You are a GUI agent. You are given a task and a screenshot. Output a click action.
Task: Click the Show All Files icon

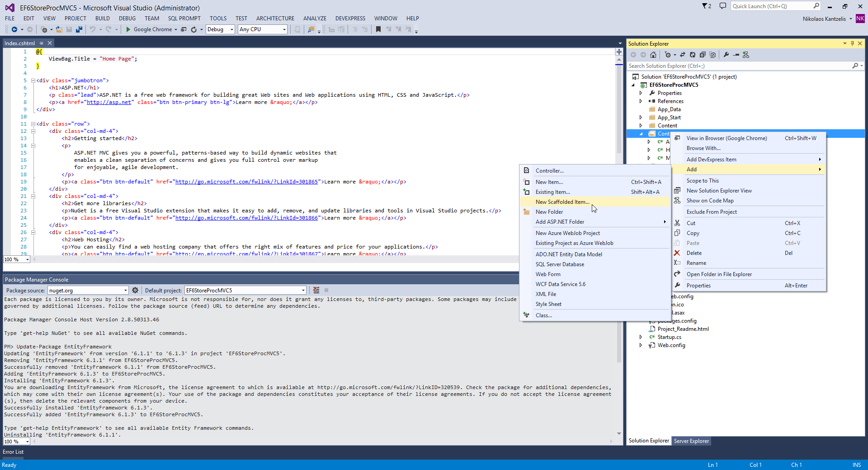coord(712,55)
